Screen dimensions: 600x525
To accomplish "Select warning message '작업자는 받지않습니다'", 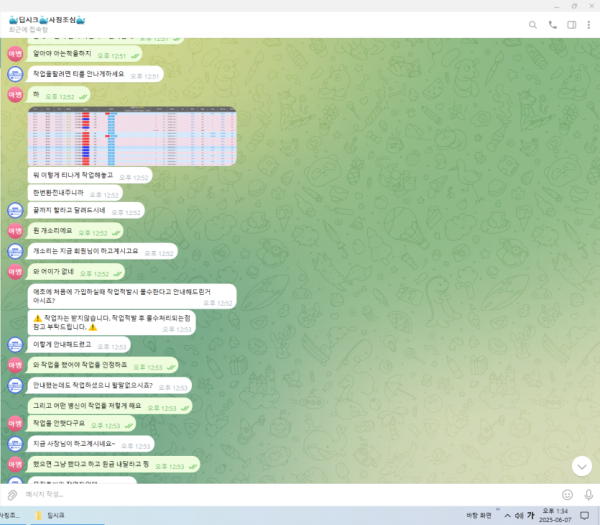I will coord(112,323).
